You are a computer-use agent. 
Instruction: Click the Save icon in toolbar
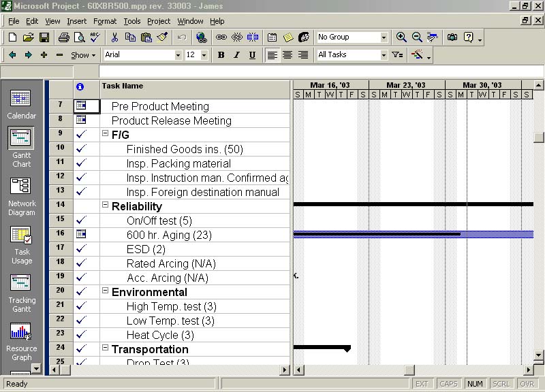tap(44, 37)
